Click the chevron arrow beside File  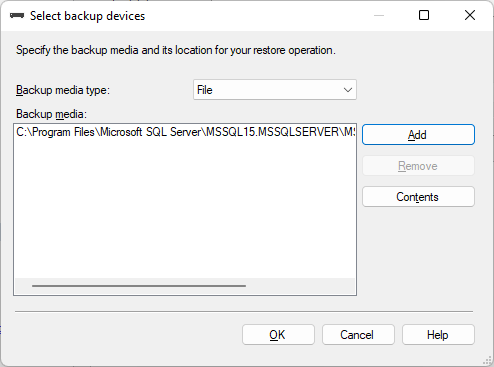pos(348,90)
